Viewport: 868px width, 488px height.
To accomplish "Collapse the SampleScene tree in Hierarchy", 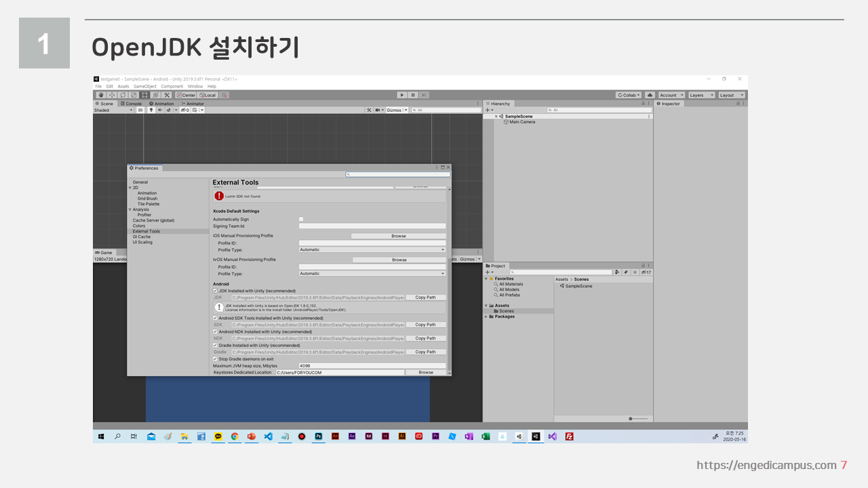I will [x=496, y=117].
